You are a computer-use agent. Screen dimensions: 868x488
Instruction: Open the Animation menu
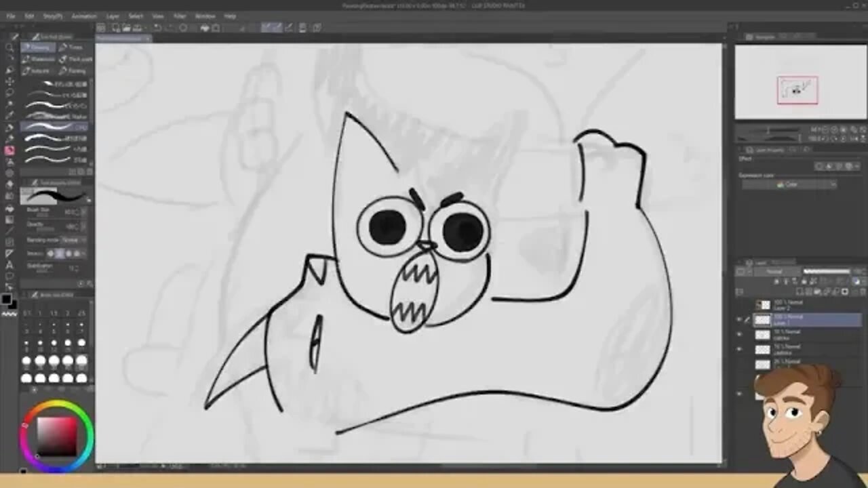pyautogui.click(x=84, y=16)
